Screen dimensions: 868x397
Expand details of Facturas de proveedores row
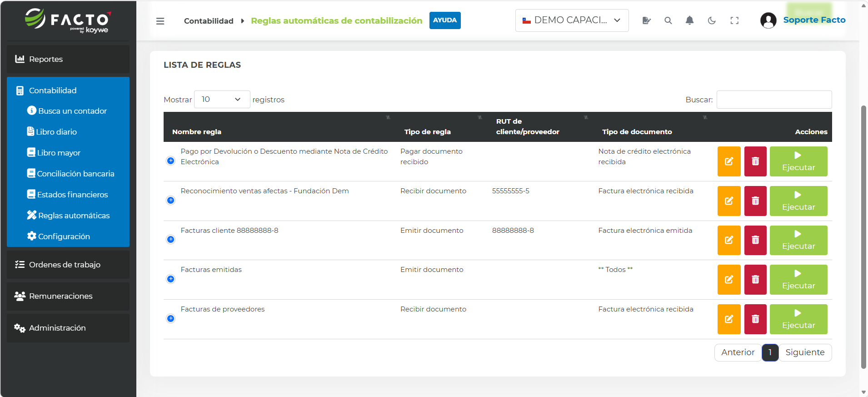point(170,318)
